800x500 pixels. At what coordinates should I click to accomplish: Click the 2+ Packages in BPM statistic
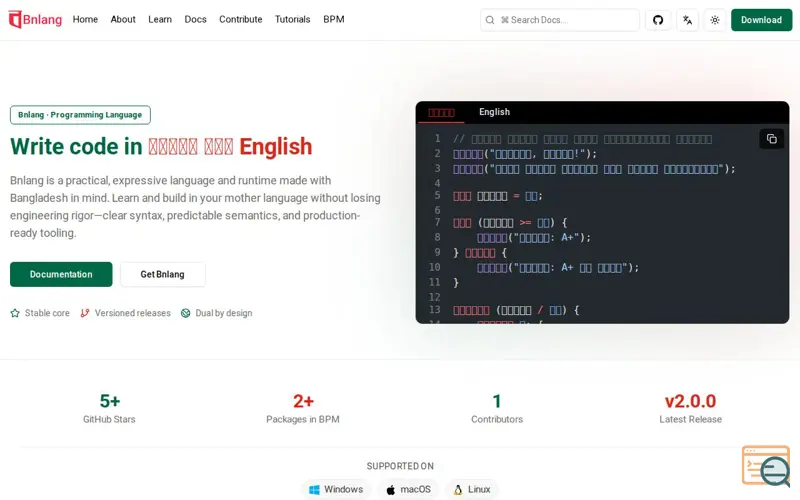(303, 408)
